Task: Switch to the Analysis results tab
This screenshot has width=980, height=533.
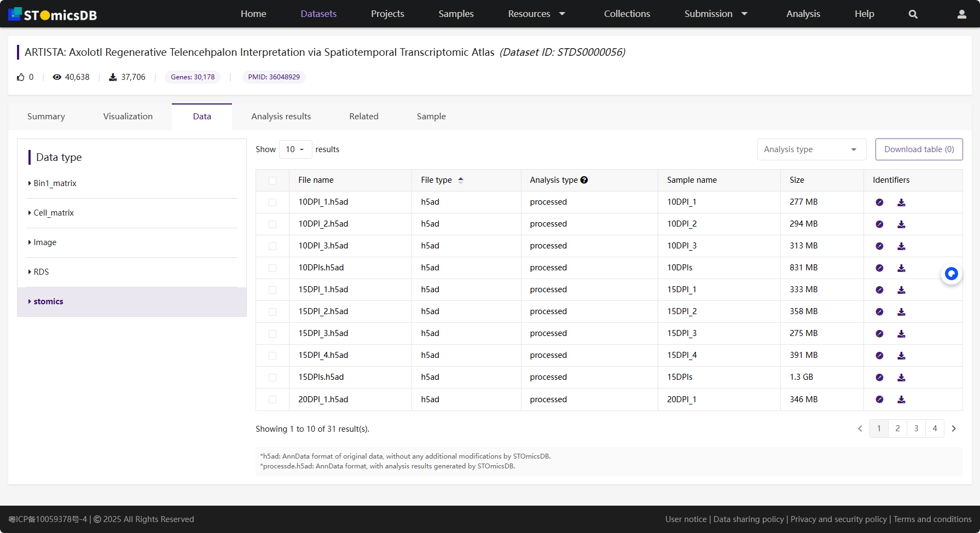Action: point(281,117)
